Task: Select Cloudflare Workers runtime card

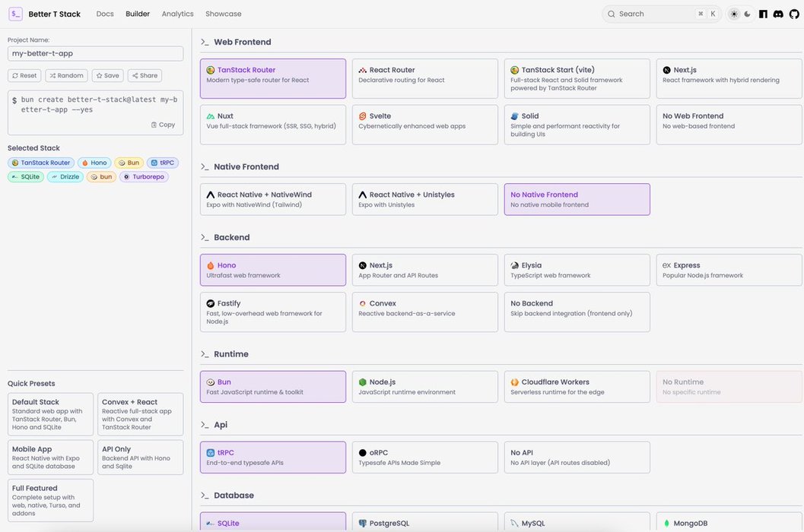Action: coord(577,387)
